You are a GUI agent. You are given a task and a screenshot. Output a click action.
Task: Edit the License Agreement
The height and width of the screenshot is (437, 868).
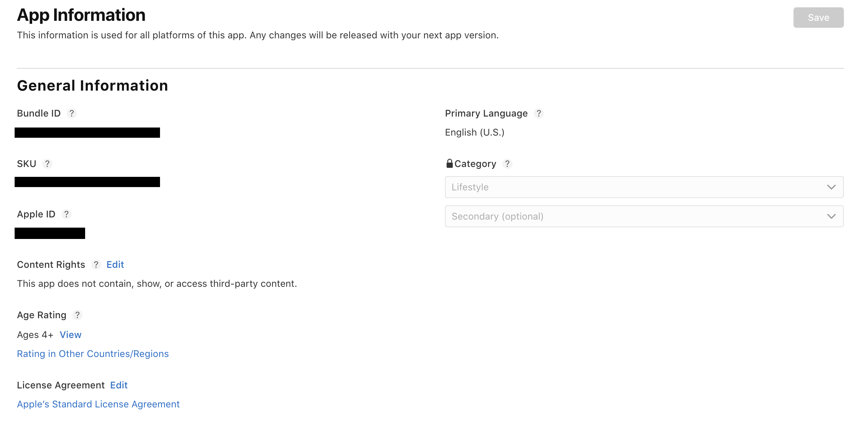(x=119, y=385)
